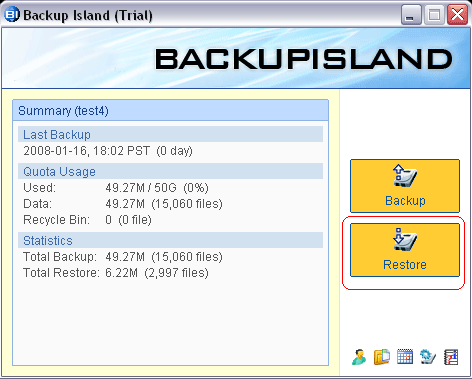Viewport: 472px width, 379px height.
Task: Start a backup with the Backup button
Action: coord(405,186)
